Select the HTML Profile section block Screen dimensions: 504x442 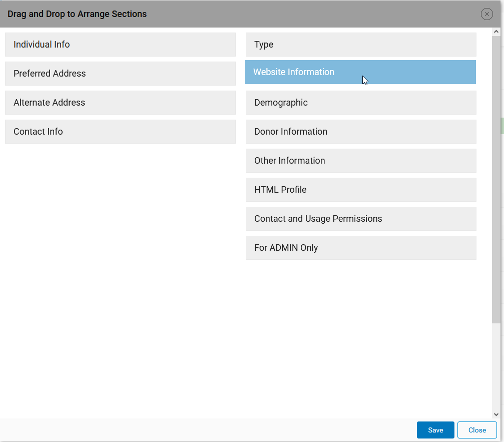[x=361, y=190]
